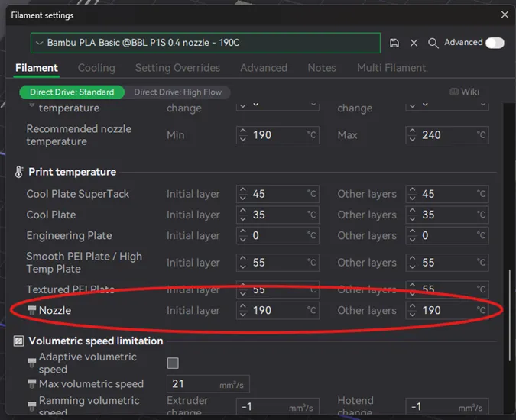Viewport: 516px width, 420px height.
Task: Increase Cool Plate other layers temperature
Action: point(412,211)
